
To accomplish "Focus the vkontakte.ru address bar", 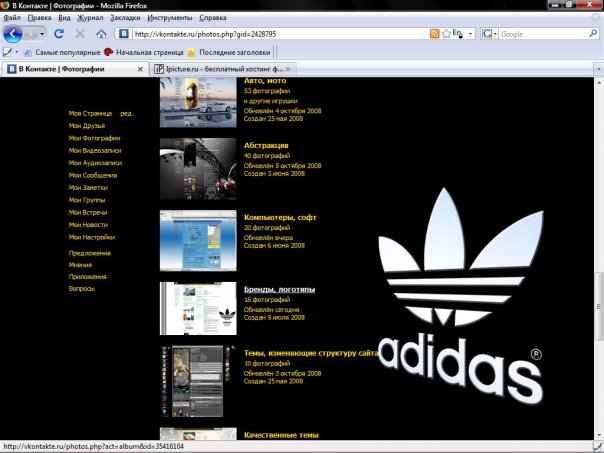I will (280, 34).
